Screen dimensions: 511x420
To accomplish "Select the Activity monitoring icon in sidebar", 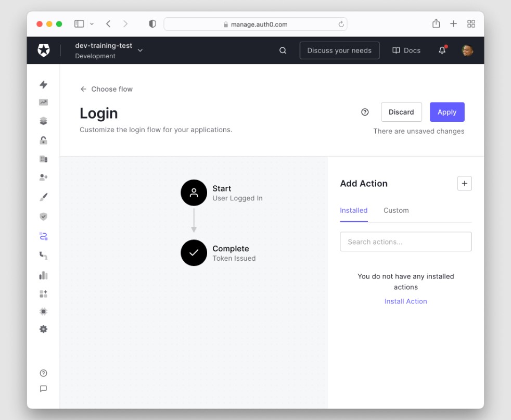I will [x=44, y=102].
